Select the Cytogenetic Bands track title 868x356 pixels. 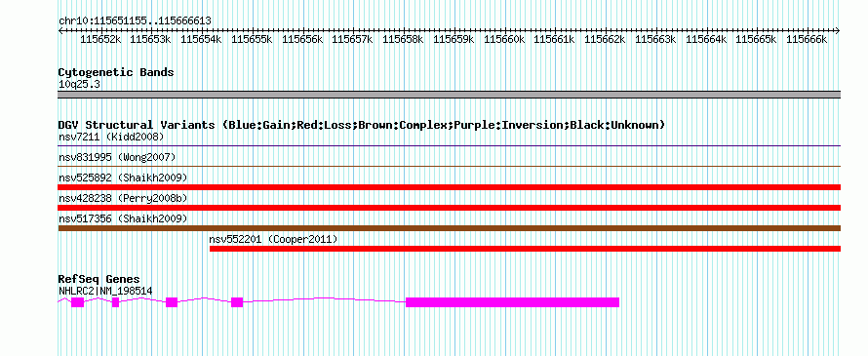click(x=116, y=72)
